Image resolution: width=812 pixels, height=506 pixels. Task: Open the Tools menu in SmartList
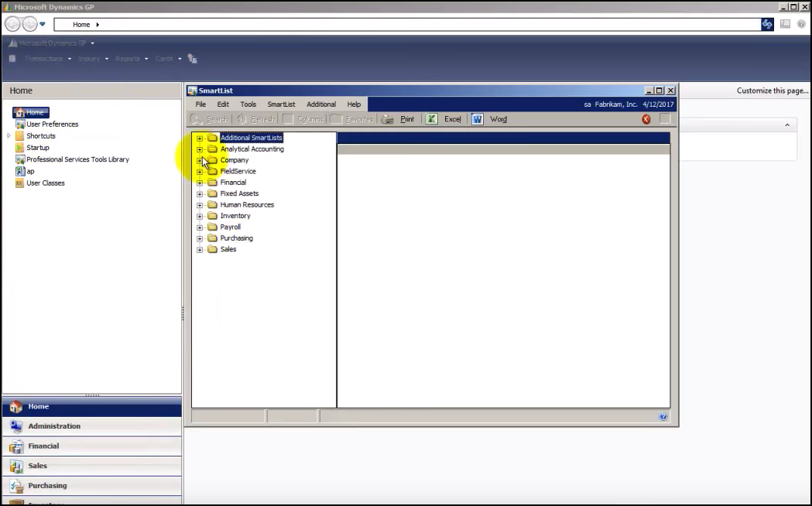[x=248, y=104]
